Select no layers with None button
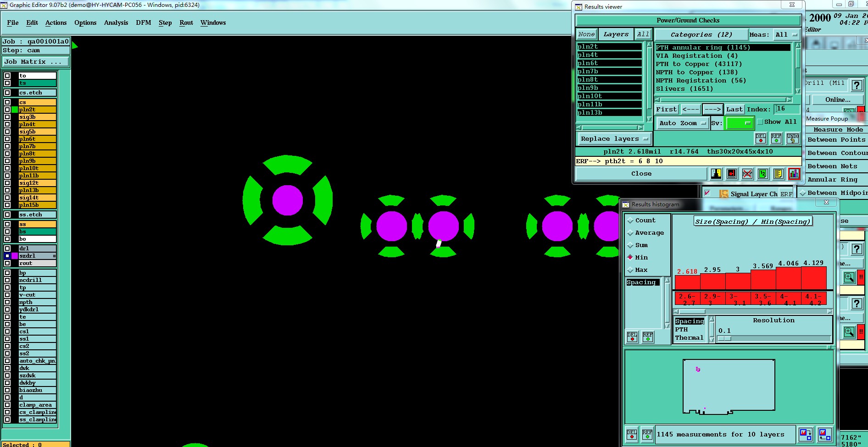This screenshot has height=447, width=868. (x=586, y=34)
